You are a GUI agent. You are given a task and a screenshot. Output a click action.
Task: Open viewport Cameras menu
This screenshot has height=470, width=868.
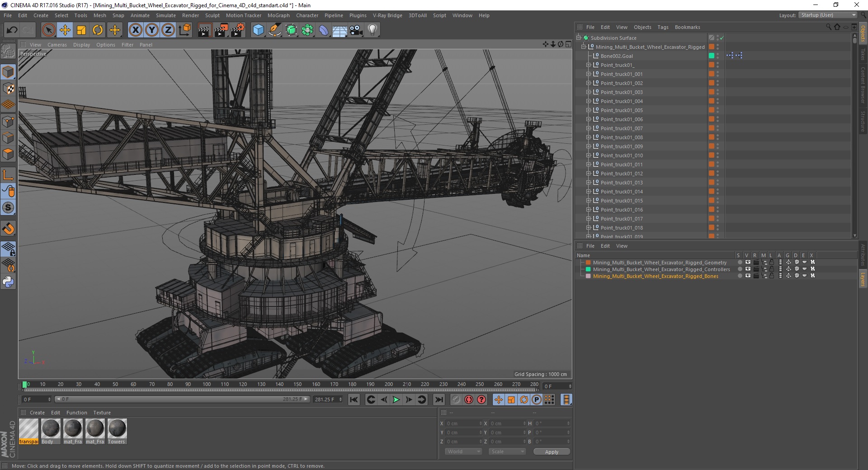(57, 45)
